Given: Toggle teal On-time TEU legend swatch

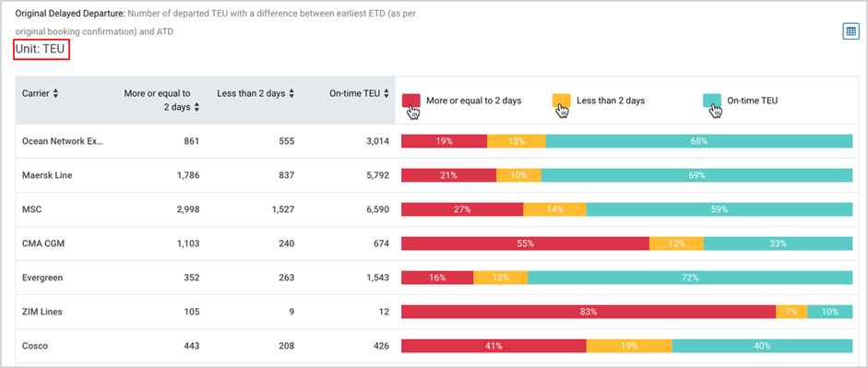Looking at the screenshot, I should click(x=712, y=101).
